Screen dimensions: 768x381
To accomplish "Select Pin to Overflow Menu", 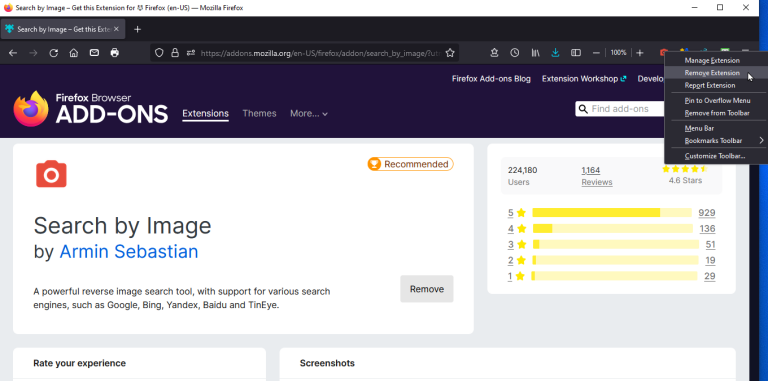I will pos(717,101).
